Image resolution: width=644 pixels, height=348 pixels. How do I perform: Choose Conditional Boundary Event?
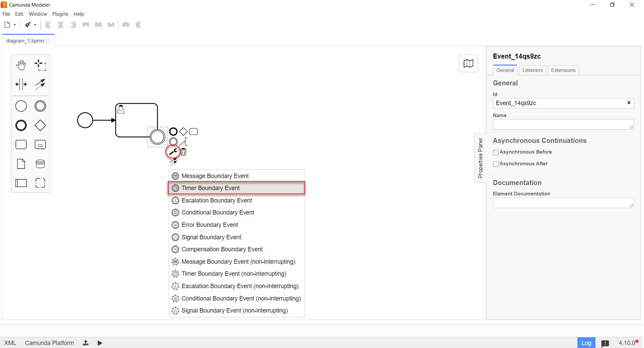coord(237,212)
